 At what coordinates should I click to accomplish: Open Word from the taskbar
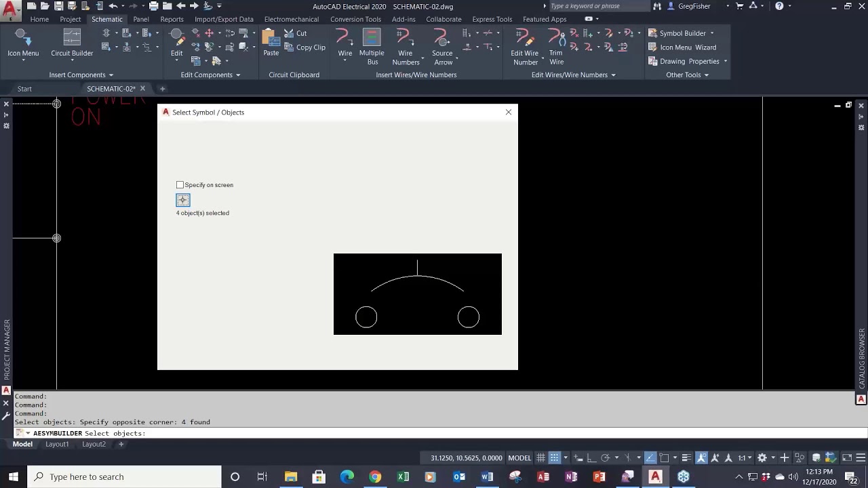[x=487, y=477]
